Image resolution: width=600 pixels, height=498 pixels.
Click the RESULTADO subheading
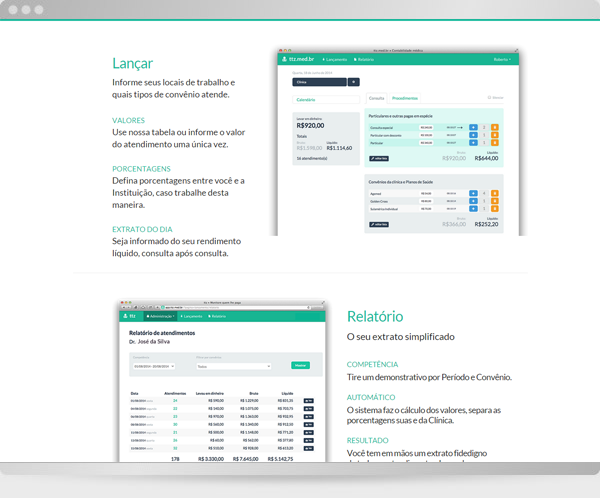[x=367, y=441]
